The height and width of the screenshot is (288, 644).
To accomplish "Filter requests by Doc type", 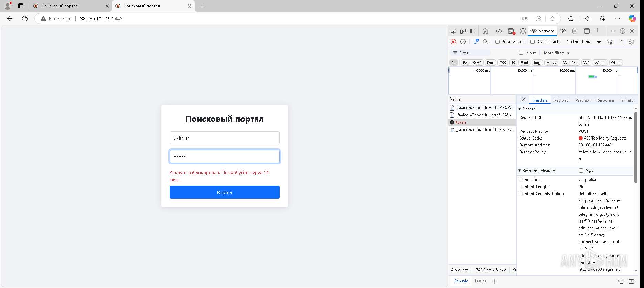I will [x=491, y=63].
